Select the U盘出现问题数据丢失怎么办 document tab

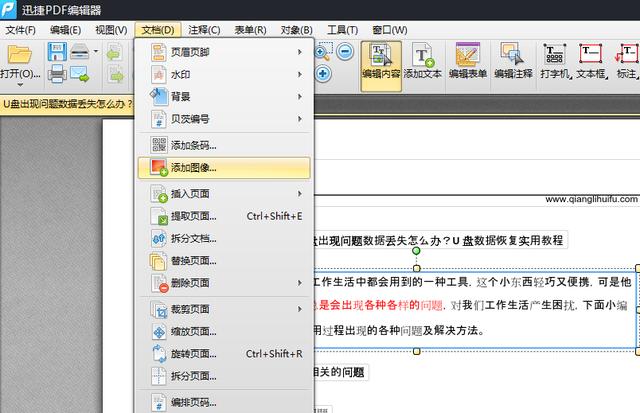tap(67, 104)
